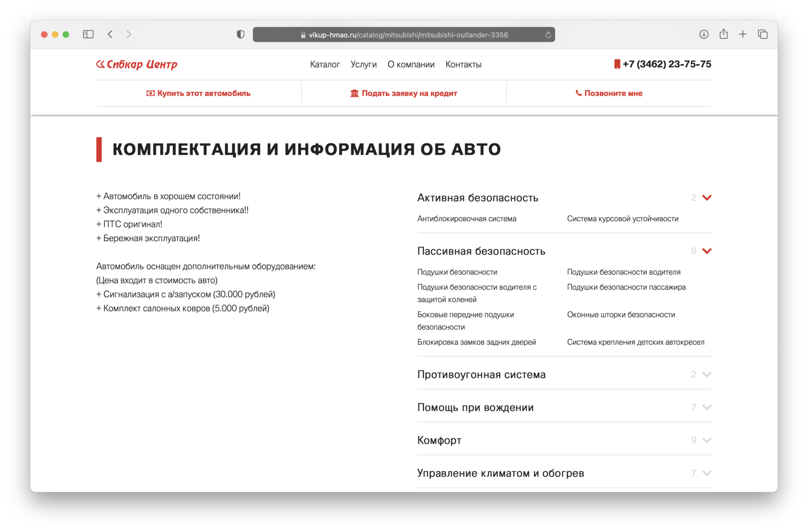The width and height of the screenshot is (808, 532).
Task: Click the Сибкар Центр logo
Action: tap(137, 64)
